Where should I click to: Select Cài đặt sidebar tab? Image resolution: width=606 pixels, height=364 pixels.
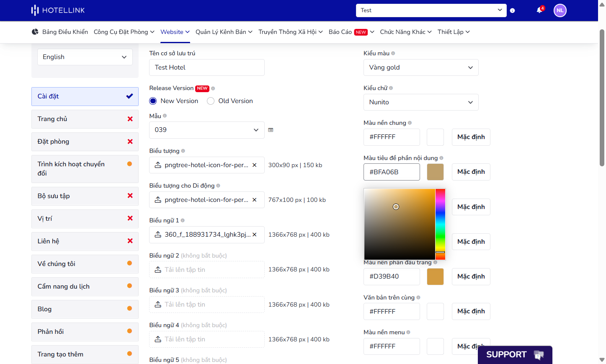coord(85,96)
